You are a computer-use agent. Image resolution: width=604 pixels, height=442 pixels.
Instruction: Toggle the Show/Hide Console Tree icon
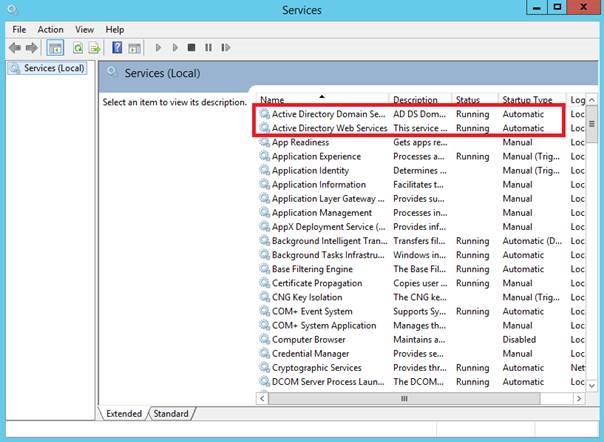(x=55, y=48)
